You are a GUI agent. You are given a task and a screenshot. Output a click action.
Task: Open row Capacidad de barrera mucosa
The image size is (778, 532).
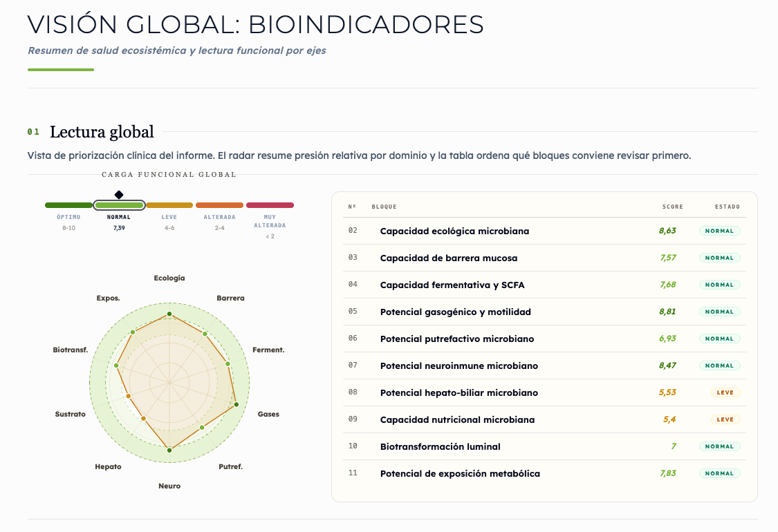(x=544, y=258)
